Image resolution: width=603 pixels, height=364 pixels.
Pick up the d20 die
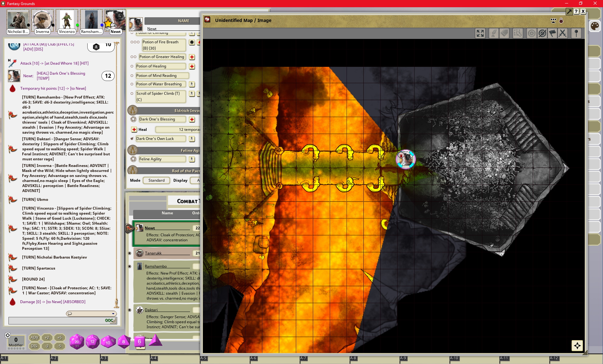[77, 342]
